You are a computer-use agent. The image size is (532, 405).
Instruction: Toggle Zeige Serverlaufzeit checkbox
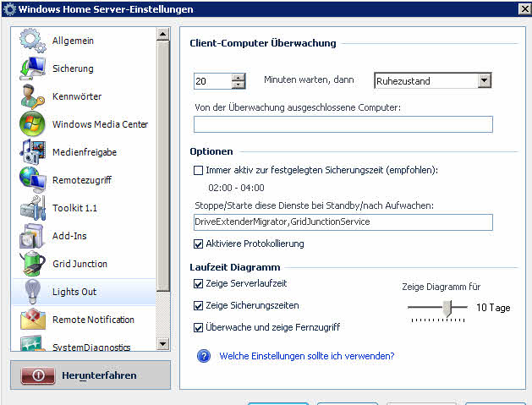click(x=198, y=283)
